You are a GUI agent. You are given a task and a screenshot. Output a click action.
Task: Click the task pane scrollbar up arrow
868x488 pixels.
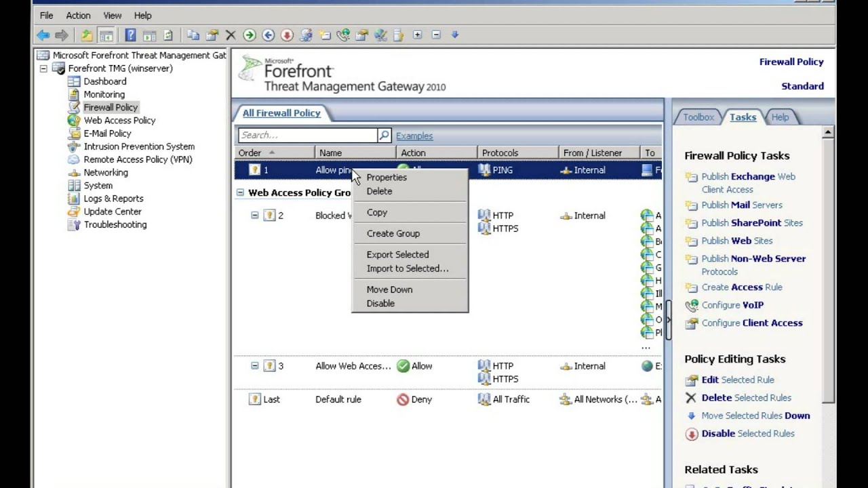828,133
